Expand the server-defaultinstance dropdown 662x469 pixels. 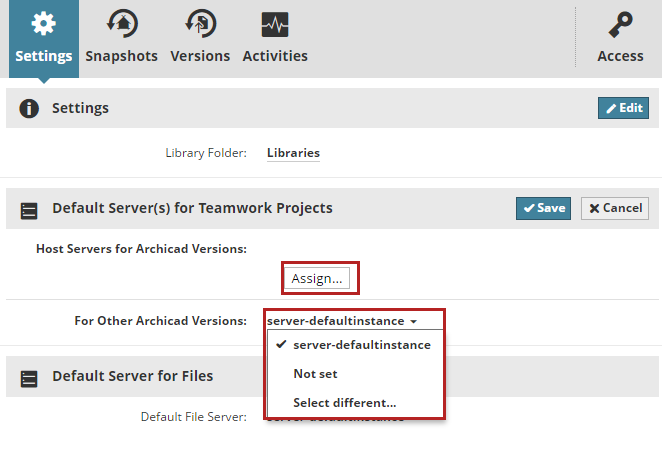[343, 321]
